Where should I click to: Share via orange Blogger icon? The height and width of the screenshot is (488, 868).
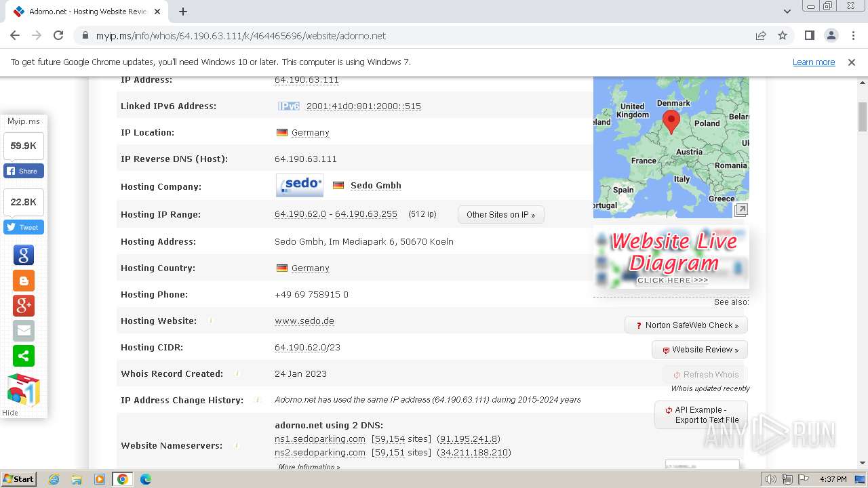tap(24, 280)
